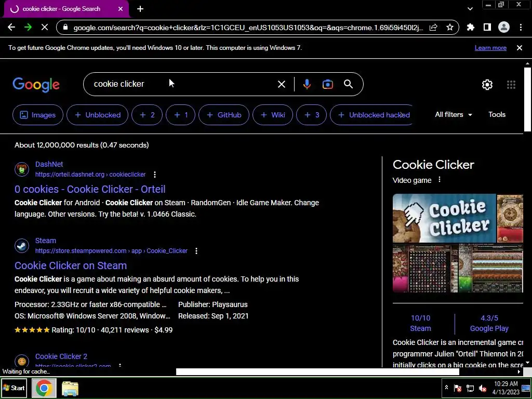
Task: Add the '3' filter chip
Action: [311, 115]
